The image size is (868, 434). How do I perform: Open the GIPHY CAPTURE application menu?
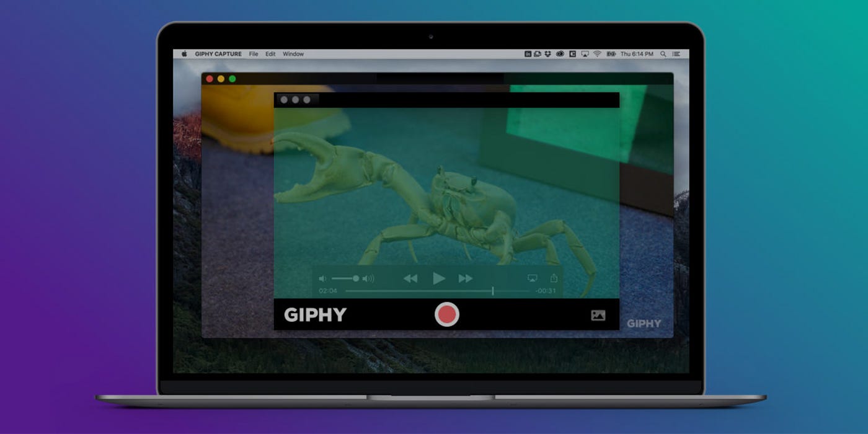218,54
